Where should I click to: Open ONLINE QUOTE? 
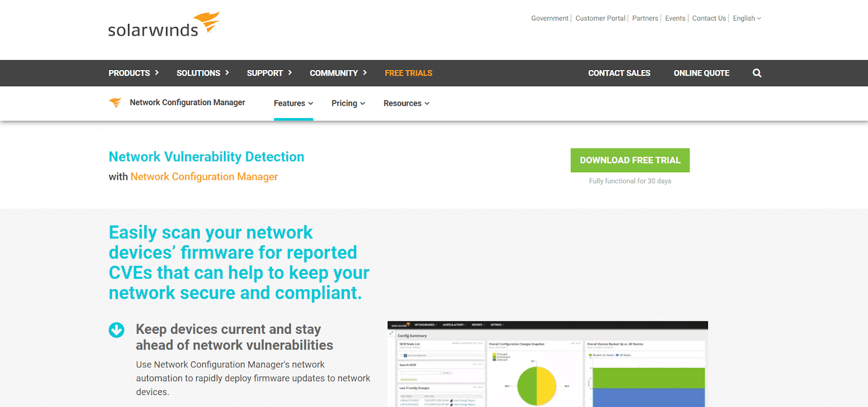pos(701,73)
